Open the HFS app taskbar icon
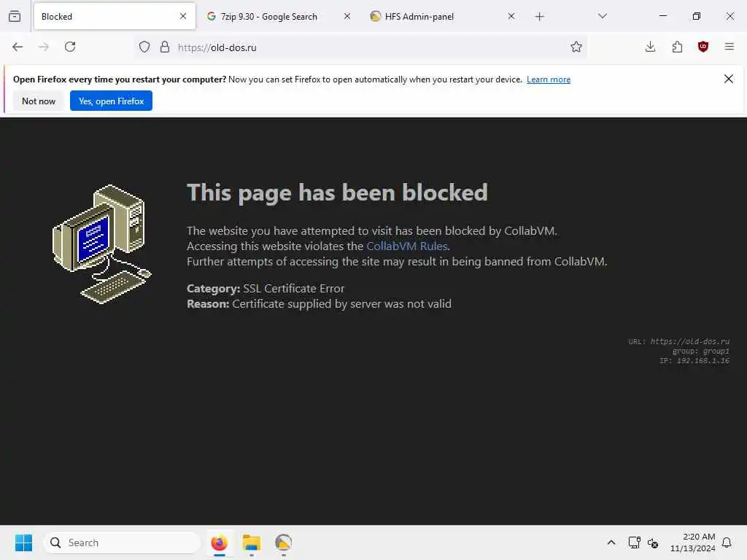Viewport: 747px width, 560px height. (283, 542)
